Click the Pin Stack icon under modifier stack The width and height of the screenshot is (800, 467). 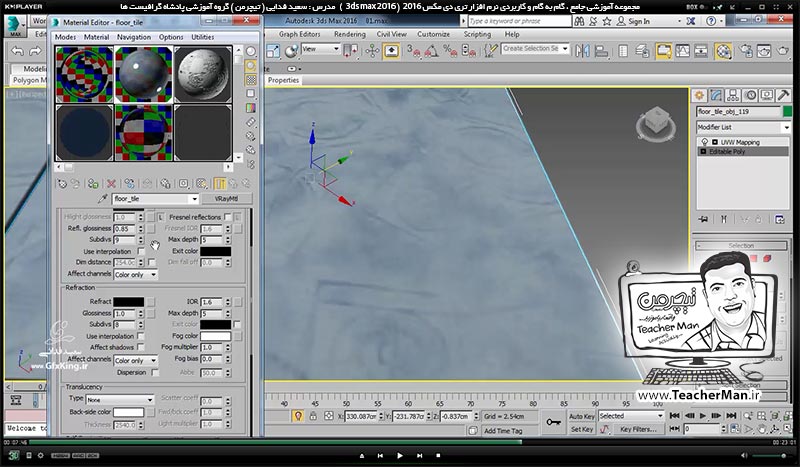click(x=703, y=219)
